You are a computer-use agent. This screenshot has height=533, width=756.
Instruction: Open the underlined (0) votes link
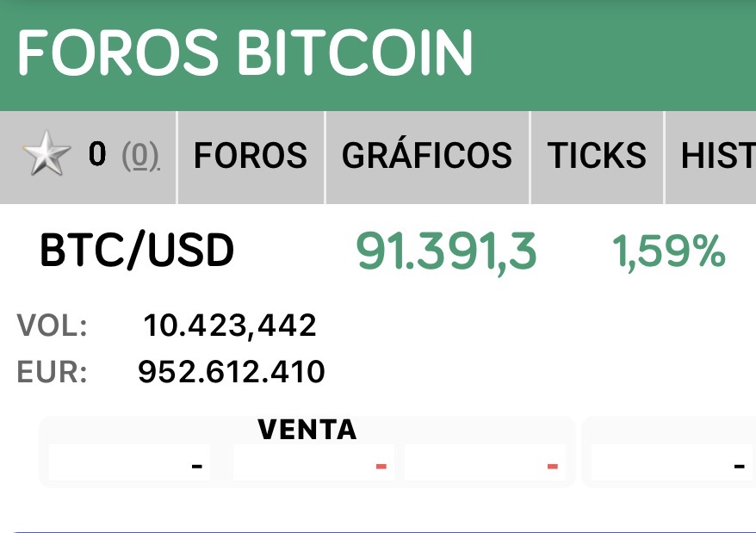coord(140,156)
